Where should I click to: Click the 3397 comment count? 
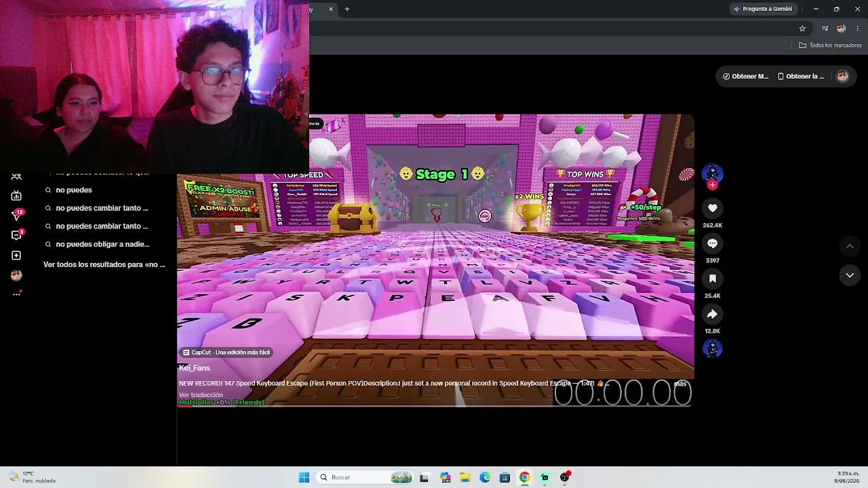tap(712, 260)
